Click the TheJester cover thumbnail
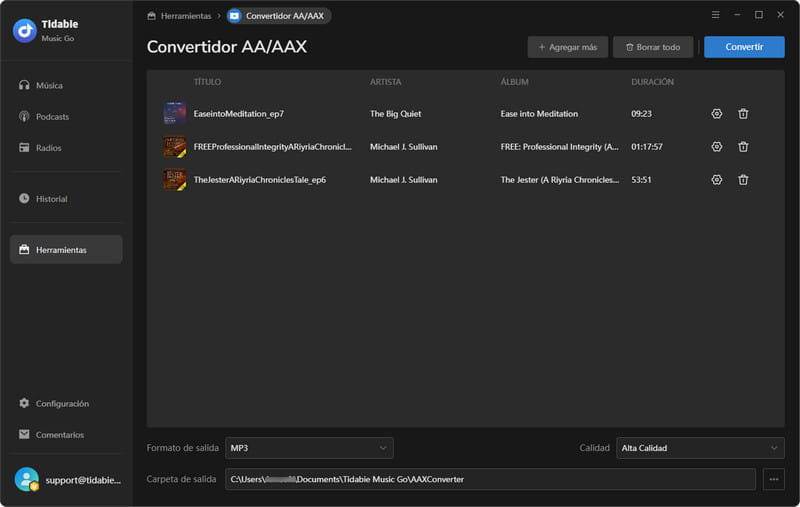The width and height of the screenshot is (800, 507). 174,180
